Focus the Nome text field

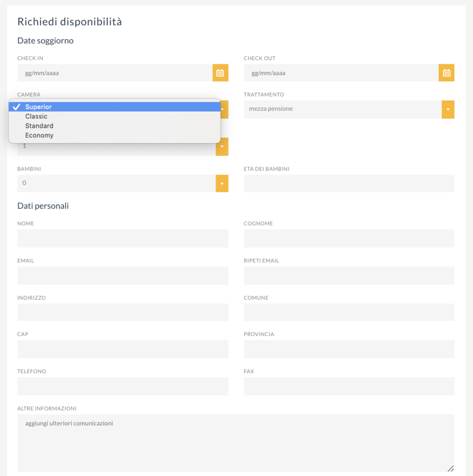[123, 238]
